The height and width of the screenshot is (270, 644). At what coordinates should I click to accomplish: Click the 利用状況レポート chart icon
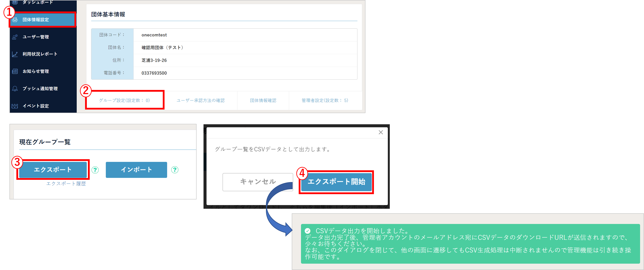tap(15, 54)
